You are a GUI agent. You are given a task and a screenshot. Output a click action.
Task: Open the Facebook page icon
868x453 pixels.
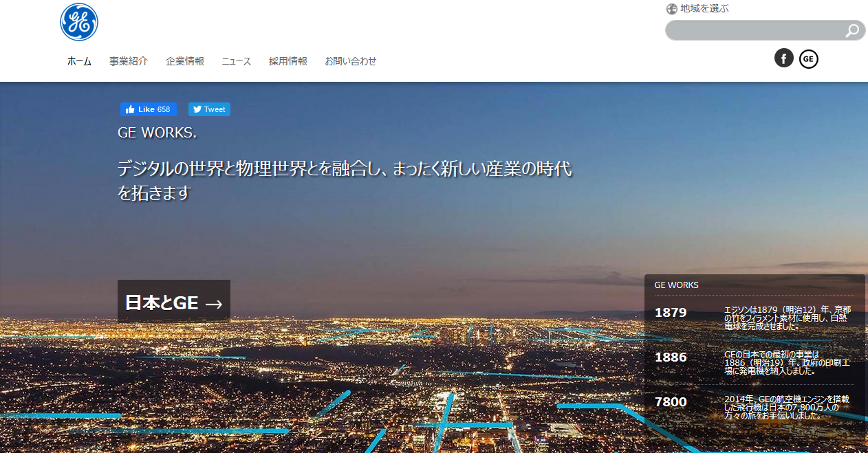point(784,58)
